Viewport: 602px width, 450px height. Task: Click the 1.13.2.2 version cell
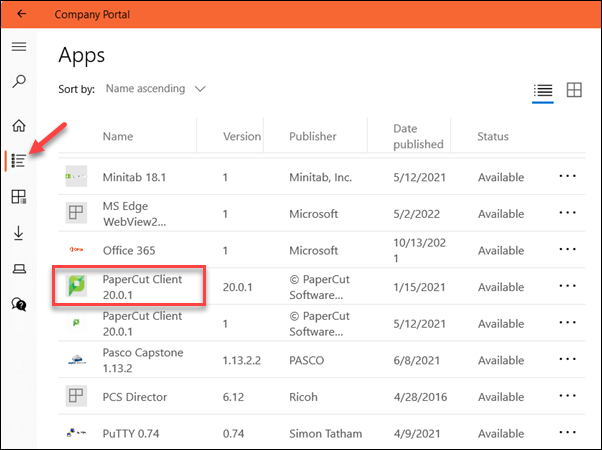coord(242,361)
